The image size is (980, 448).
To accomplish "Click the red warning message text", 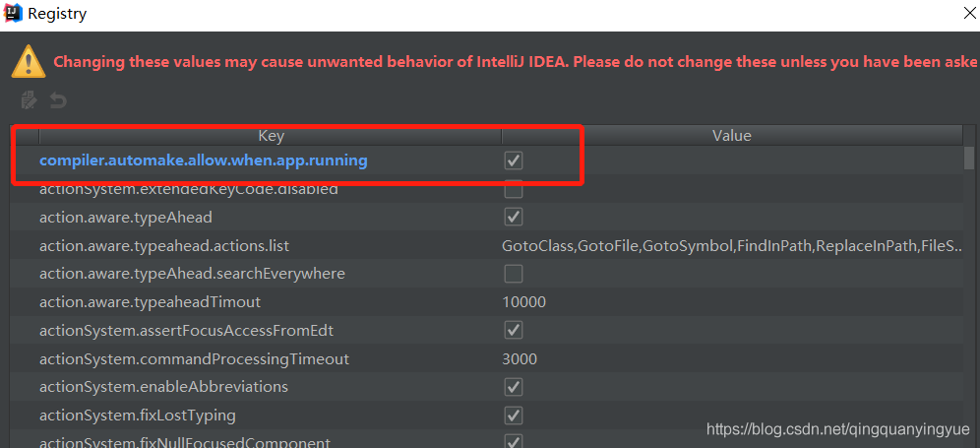I will (516, 62).
